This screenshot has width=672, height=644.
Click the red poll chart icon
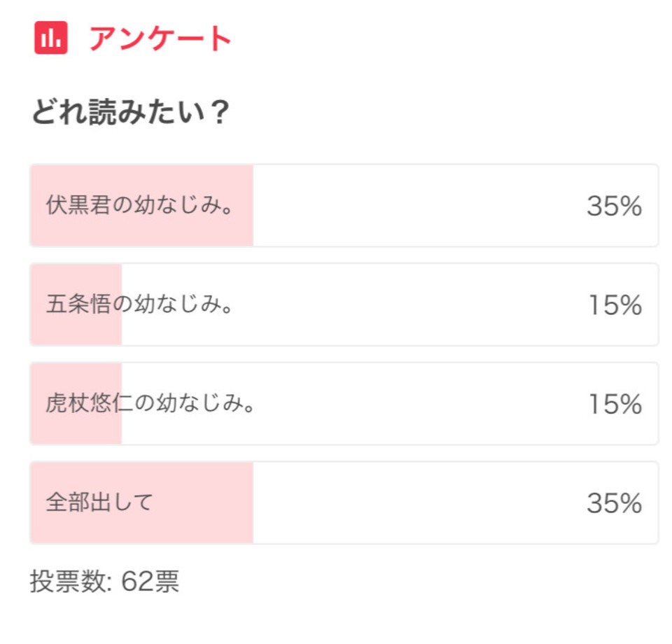(x=51, y=38)
